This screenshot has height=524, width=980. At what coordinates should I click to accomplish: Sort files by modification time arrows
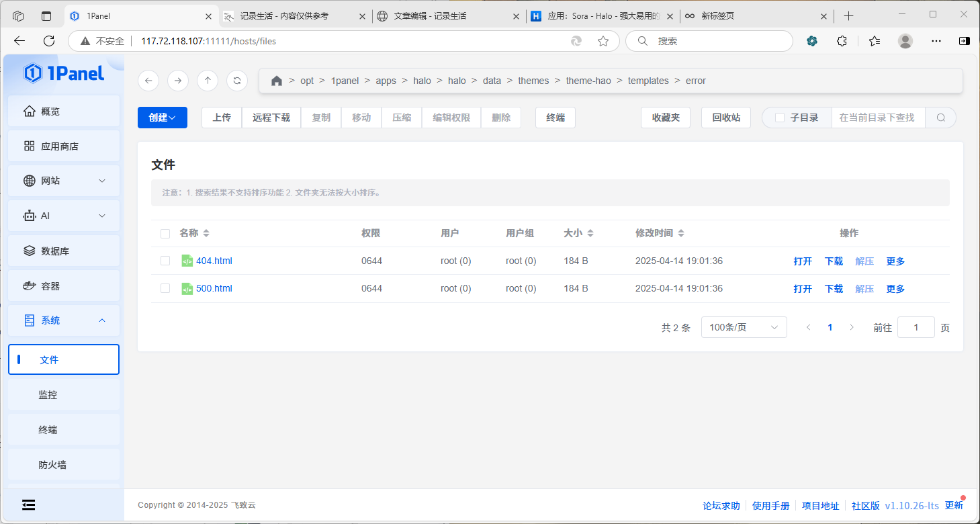pos(680,233)
